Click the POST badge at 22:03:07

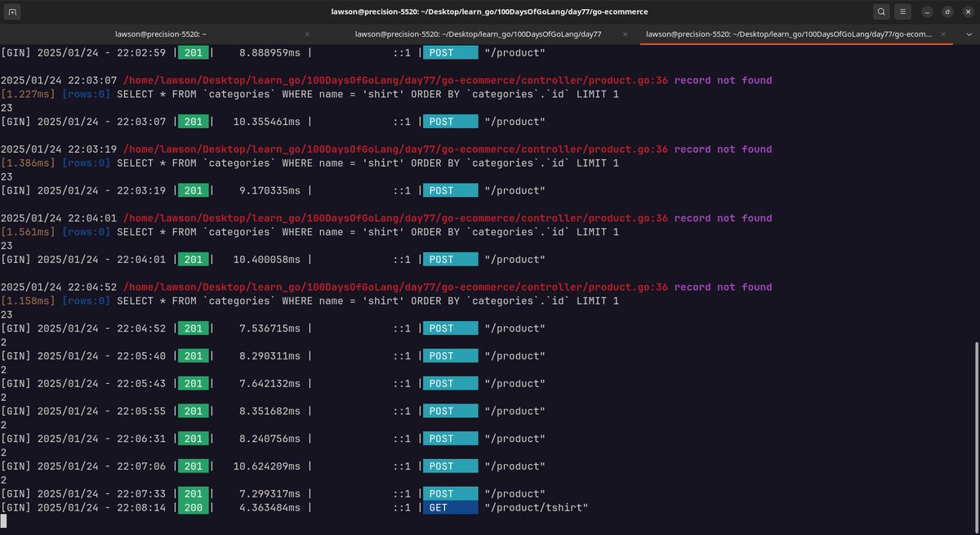point(450,122)
